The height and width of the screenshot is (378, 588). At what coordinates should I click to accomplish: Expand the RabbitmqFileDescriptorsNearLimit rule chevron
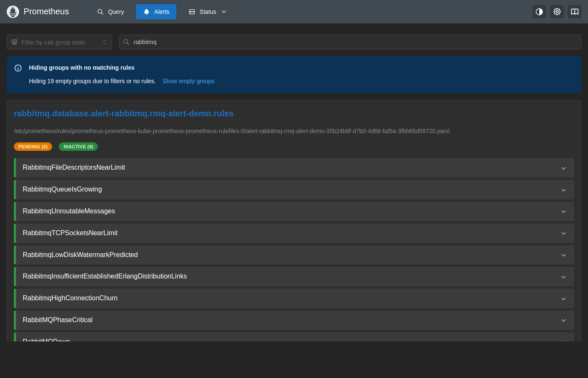tap(564, 168)
